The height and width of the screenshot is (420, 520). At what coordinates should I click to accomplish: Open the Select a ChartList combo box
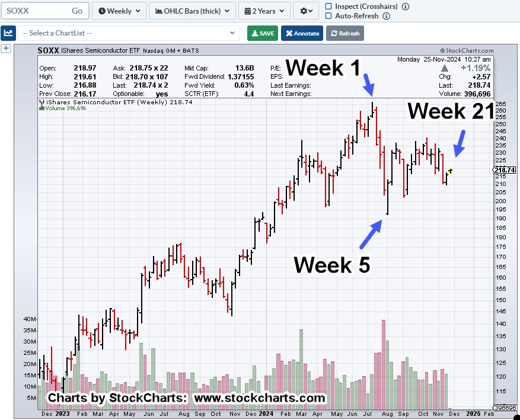coord(129,33)
